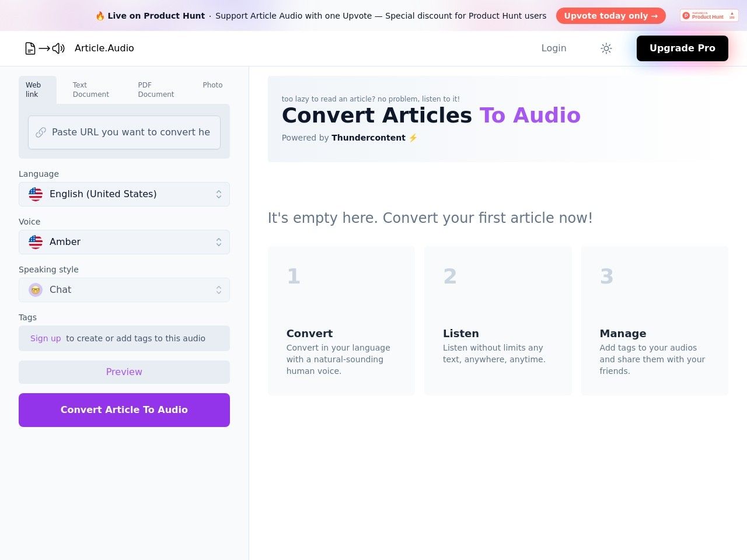This screenshot has height=560, width=747.
Task: Click the Preview button
Action: [124, 372]
